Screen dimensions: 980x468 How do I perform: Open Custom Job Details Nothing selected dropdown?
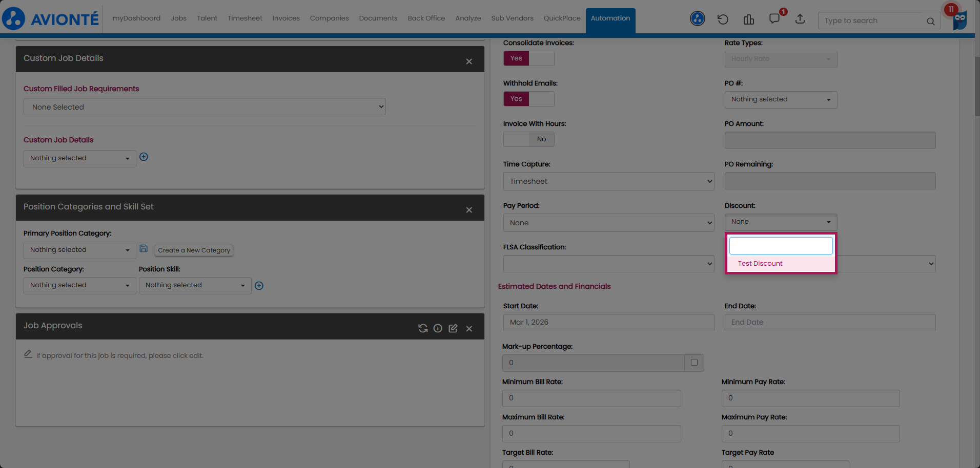[x=80, y=158]
